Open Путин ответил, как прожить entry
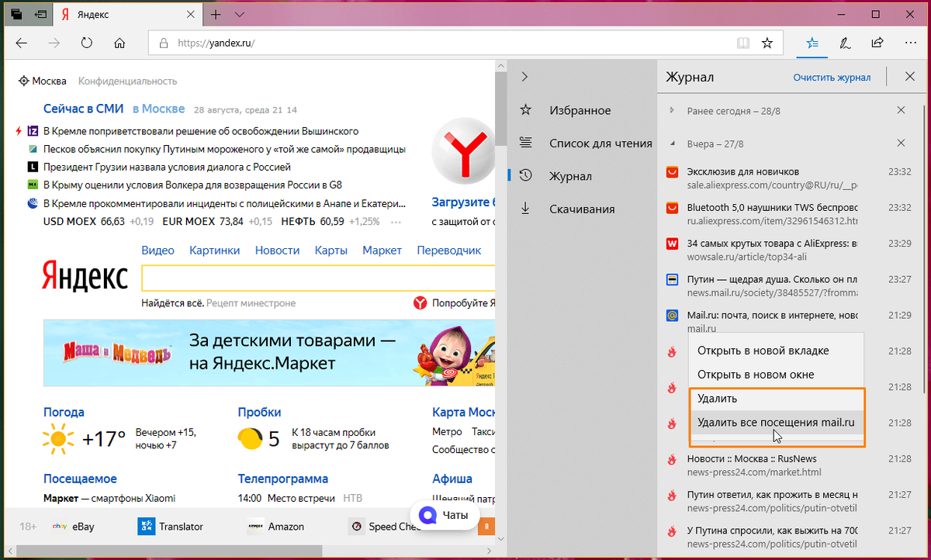The width and height of the screenshot is (931, 560). coord(789,500)
